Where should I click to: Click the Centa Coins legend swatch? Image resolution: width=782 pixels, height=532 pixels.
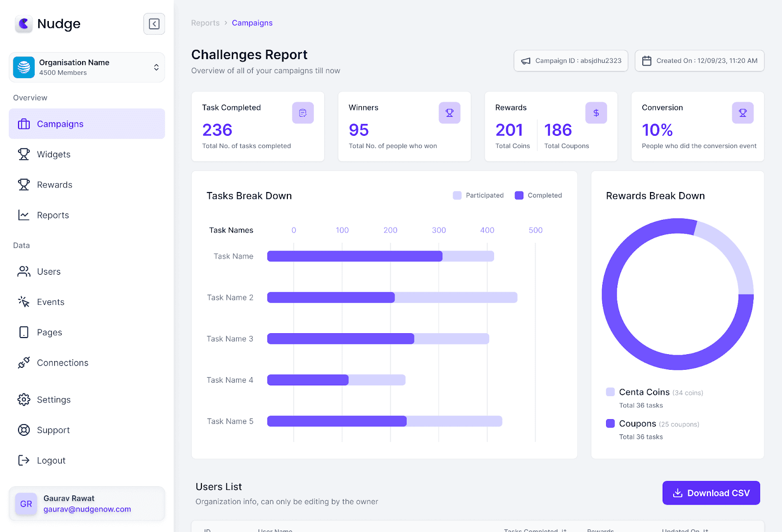pos(610,392)
